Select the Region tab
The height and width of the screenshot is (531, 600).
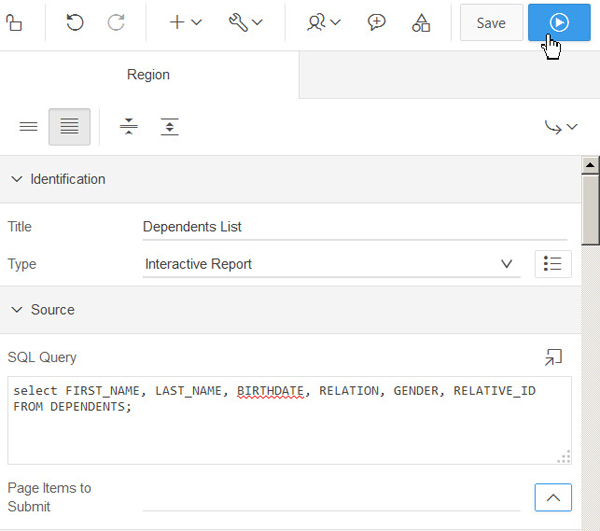148,75
